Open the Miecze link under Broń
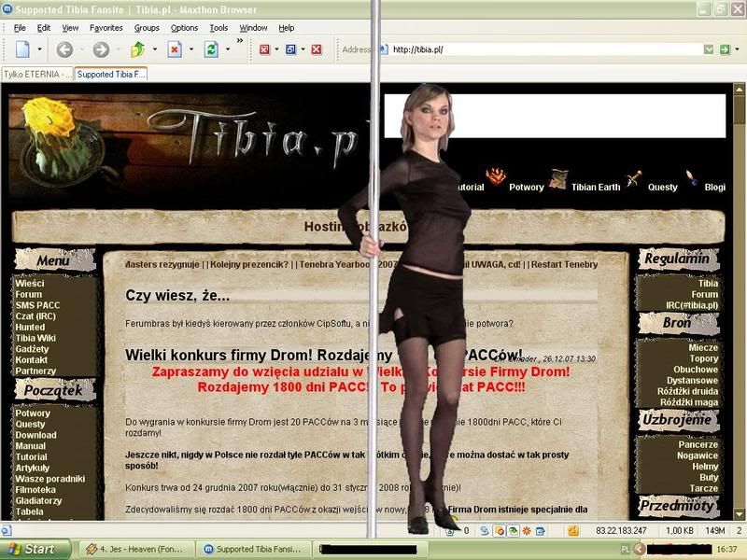 coord(703,347)
